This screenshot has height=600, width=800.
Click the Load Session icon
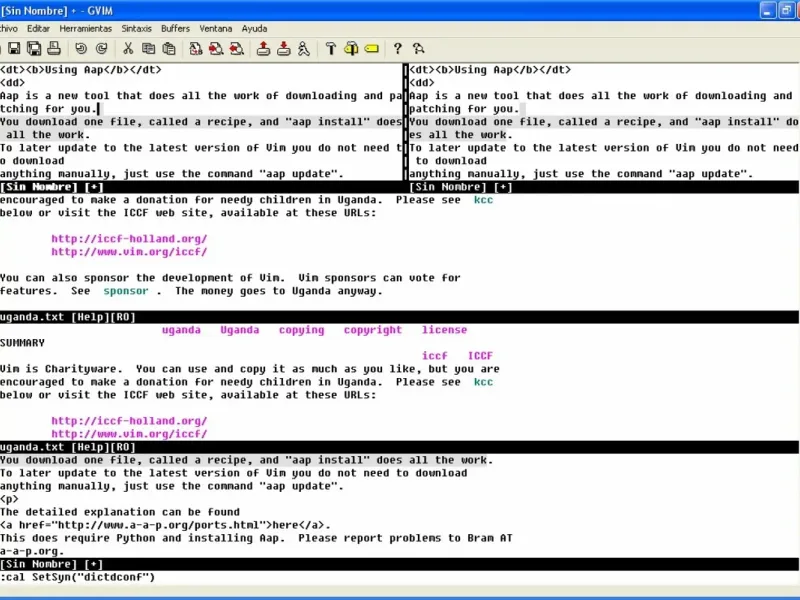[x=263, y=48]
